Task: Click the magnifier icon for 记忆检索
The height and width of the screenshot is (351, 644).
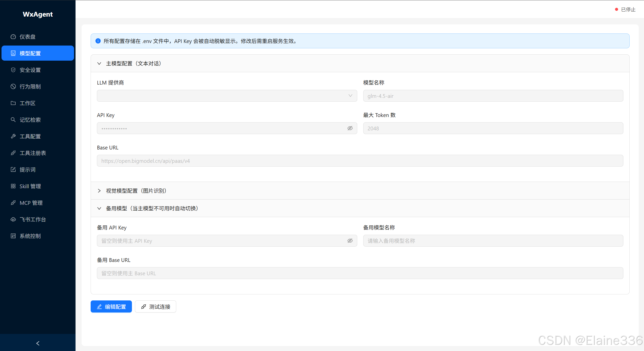Action: [13, 120]
